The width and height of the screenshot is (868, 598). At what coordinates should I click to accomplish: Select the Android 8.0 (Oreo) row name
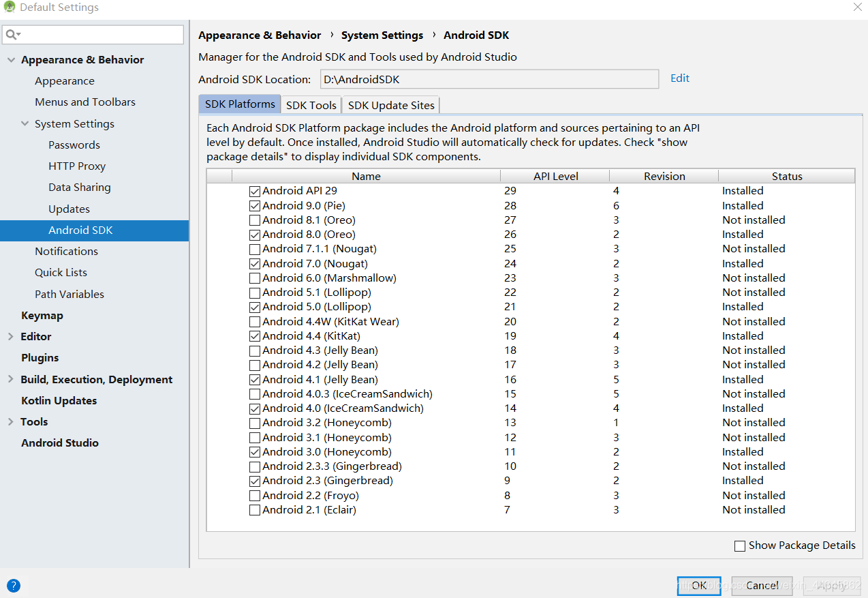(309, 235)
